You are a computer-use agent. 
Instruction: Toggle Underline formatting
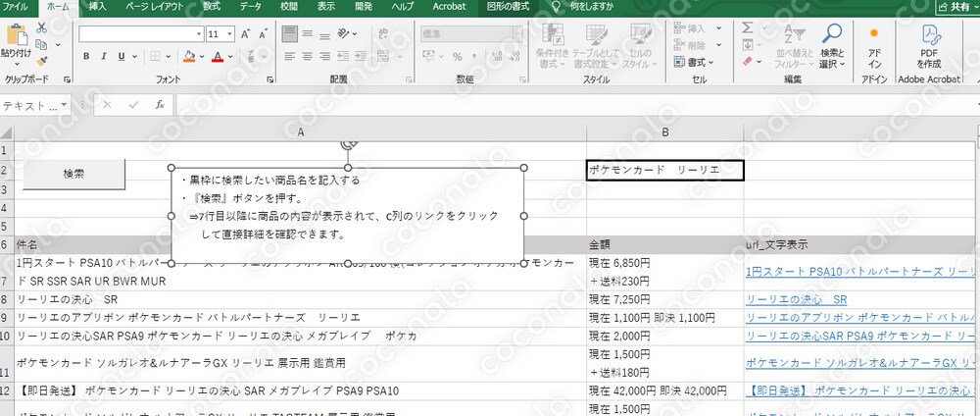coord(120,56)
